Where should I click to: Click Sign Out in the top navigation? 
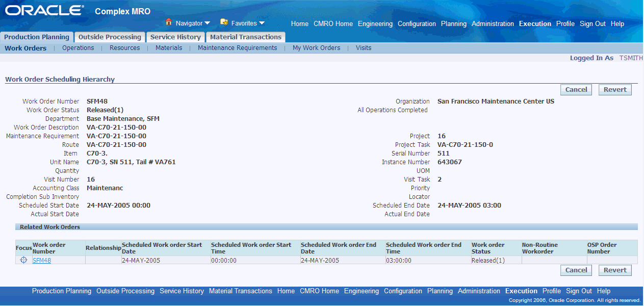593,24
